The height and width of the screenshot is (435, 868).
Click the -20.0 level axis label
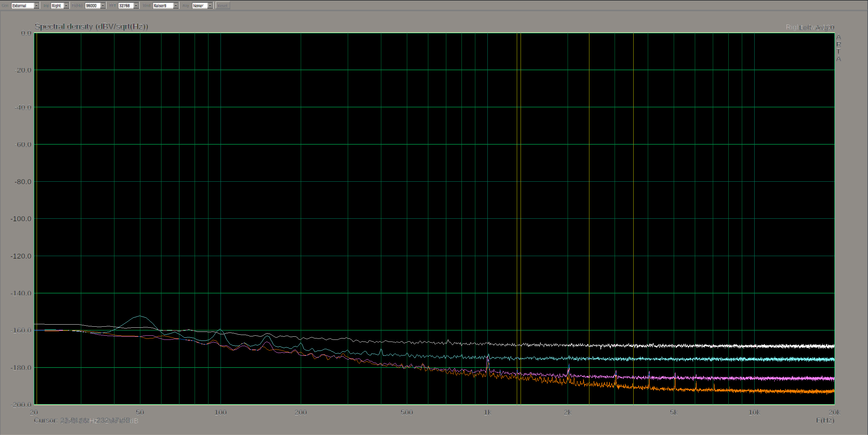click(x=22, y=70)
